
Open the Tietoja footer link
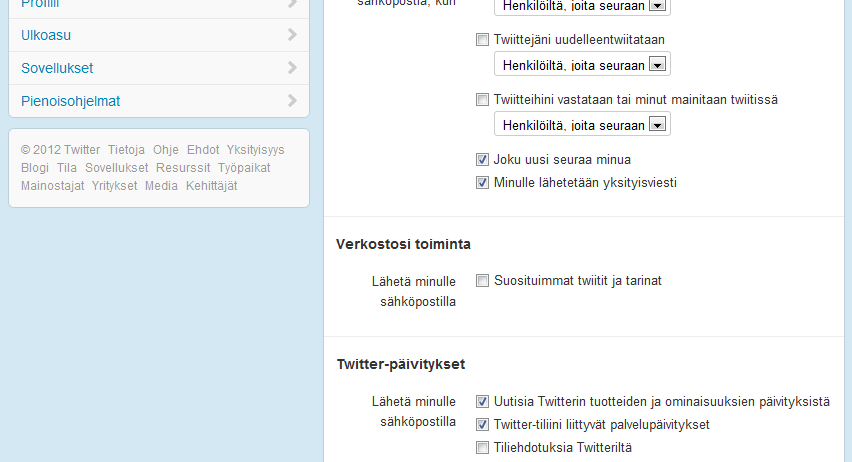pos(126,149)
